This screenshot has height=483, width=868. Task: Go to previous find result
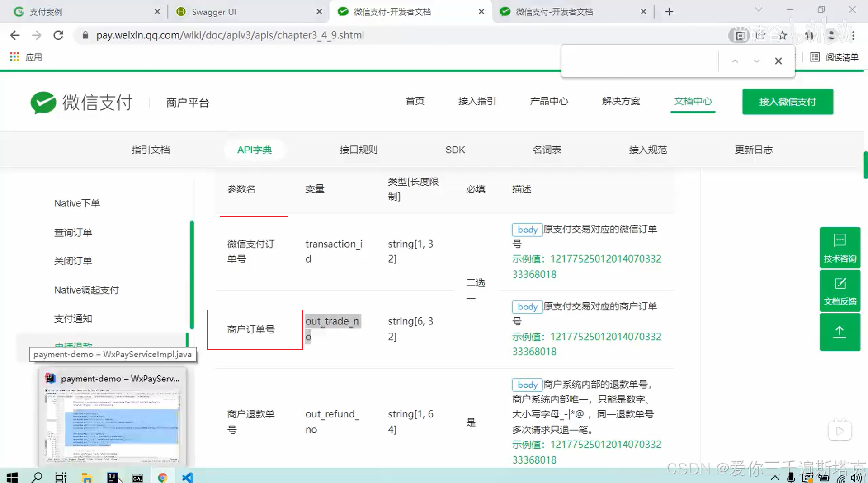click(x=735, y=61)
